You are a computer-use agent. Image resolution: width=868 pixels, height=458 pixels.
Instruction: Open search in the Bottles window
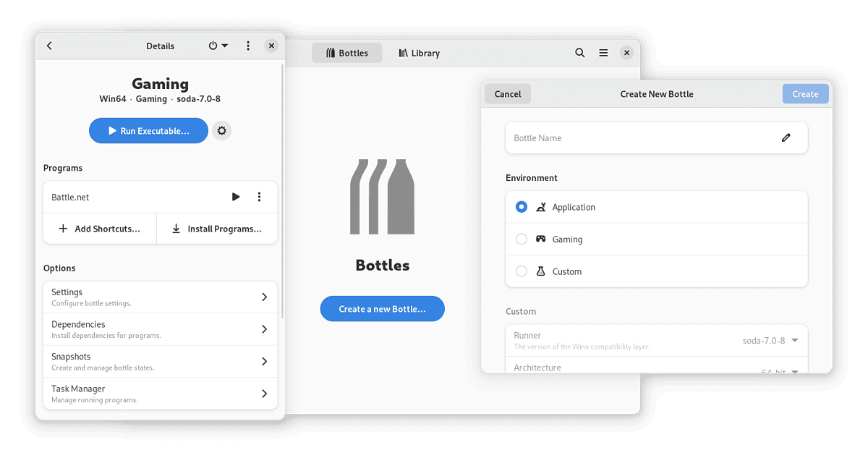coord(579,52)
